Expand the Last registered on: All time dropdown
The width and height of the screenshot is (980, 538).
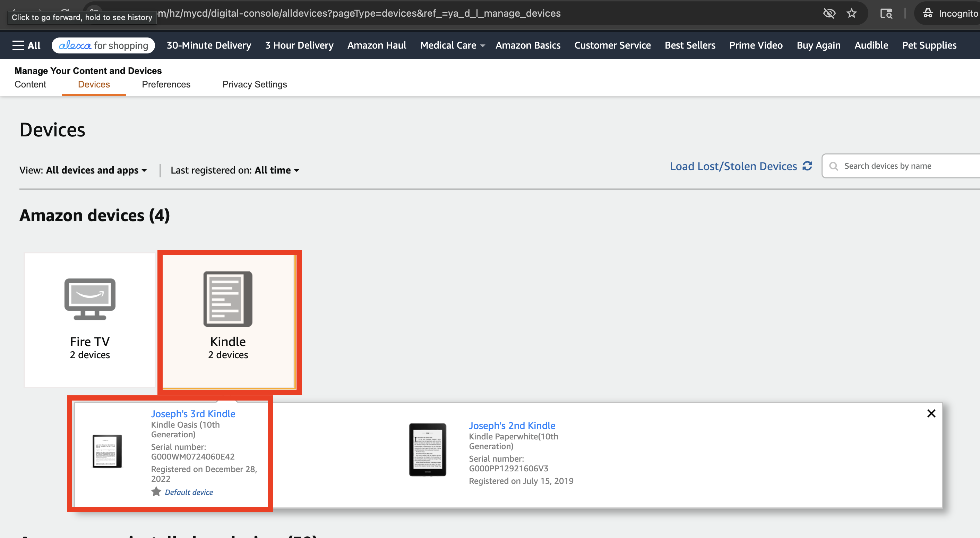coord(235,170)
